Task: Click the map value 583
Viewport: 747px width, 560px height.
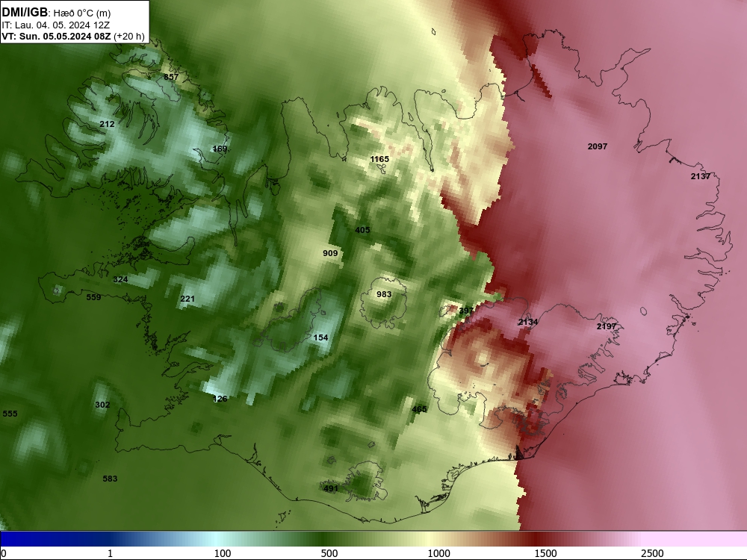Action: pyautogui.click(x=110, y=479)
